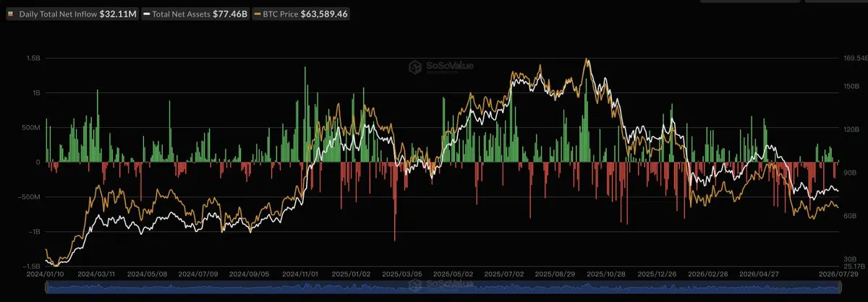Click the 2024/11/01 date label
This screenshot has width=868, height=302.
click(299, 275)
